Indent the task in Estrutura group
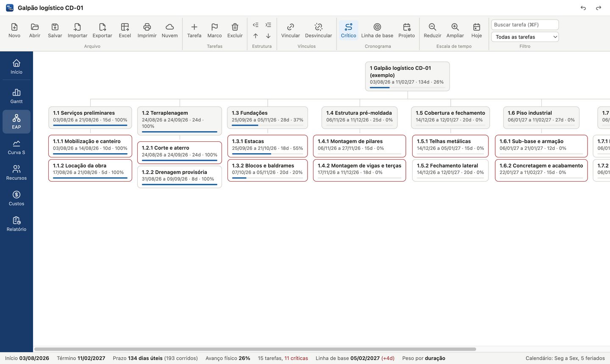The image size is (610, 364). click(x=268, y=25)
